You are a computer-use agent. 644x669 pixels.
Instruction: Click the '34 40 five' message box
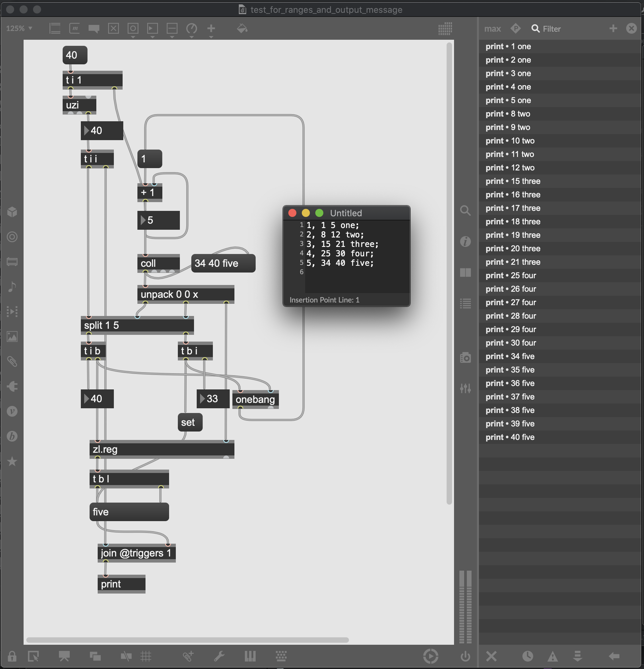point(223,263)
